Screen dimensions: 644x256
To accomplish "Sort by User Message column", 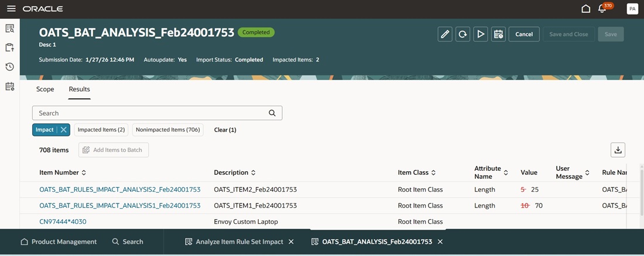I will point(587,173).
